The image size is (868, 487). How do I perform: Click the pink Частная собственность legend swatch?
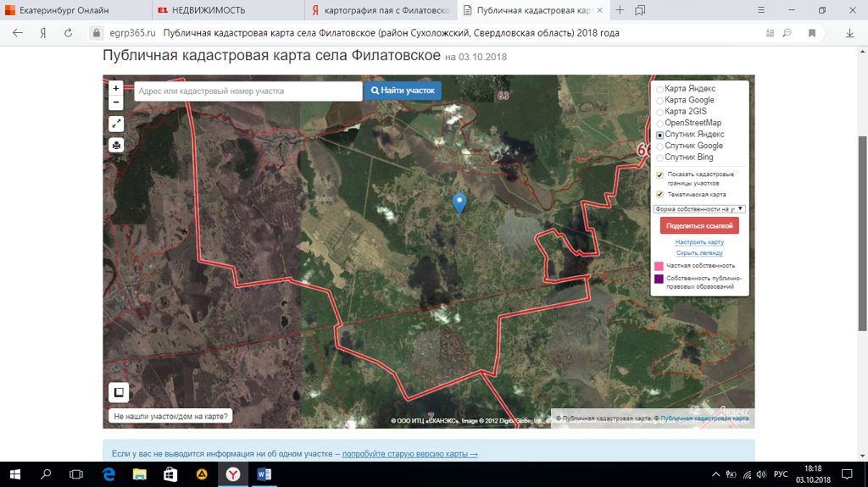[659, 266]
